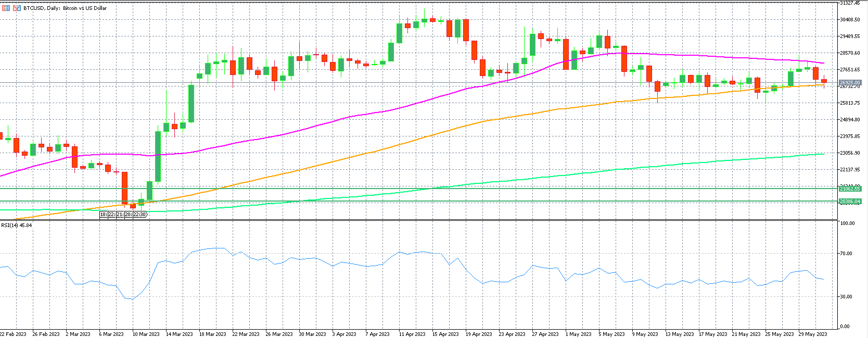Viewport: 868px width, 338px height.
Task: Open the Depth of Market list icon
Action: (6, 8)
